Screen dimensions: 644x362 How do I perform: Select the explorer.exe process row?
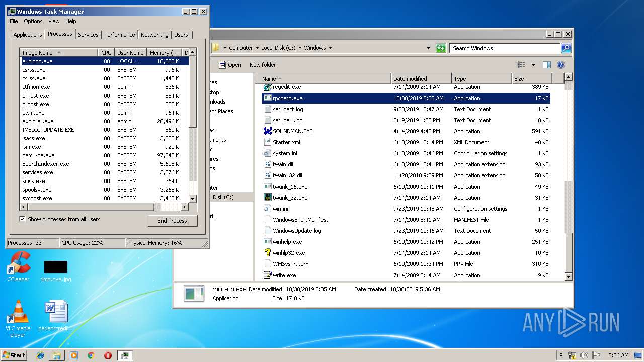coord(105,121)
